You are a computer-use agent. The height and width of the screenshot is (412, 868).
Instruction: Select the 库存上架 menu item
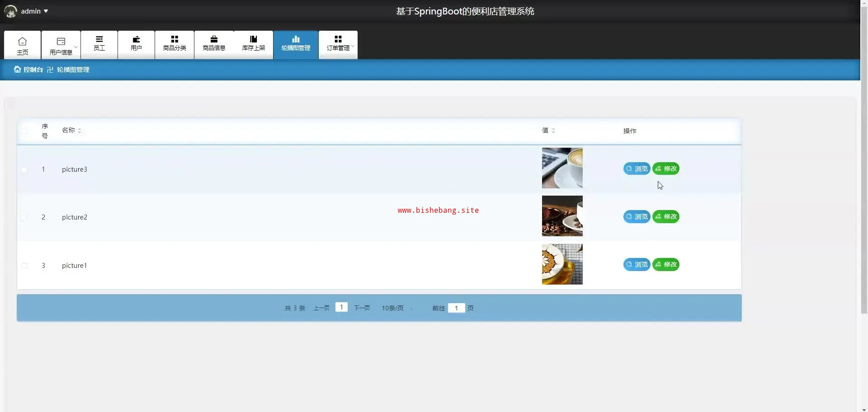254,44
